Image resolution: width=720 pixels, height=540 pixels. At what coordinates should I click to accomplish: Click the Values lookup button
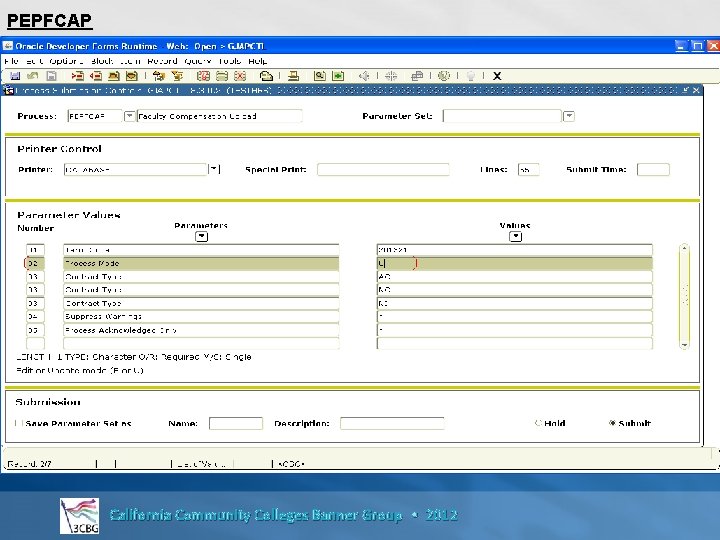point(516,236)
